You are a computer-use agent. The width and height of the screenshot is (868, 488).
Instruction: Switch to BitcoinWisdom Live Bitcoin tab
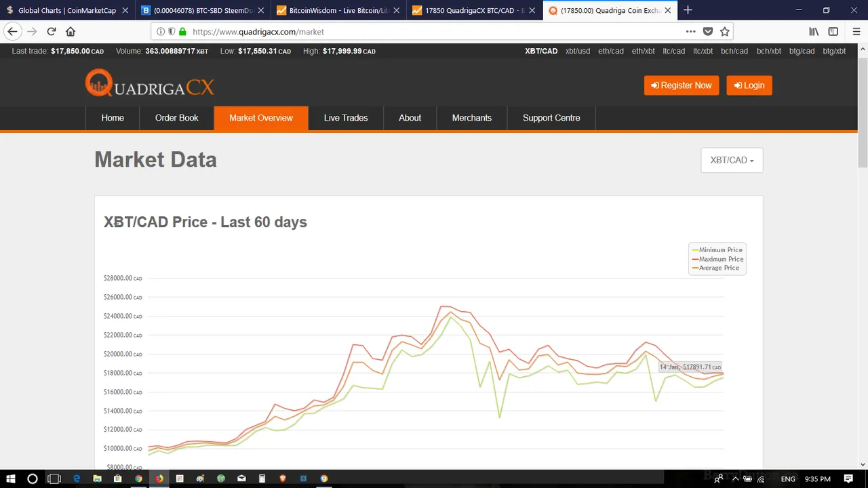pyautogui.click(x=339, y=10)
